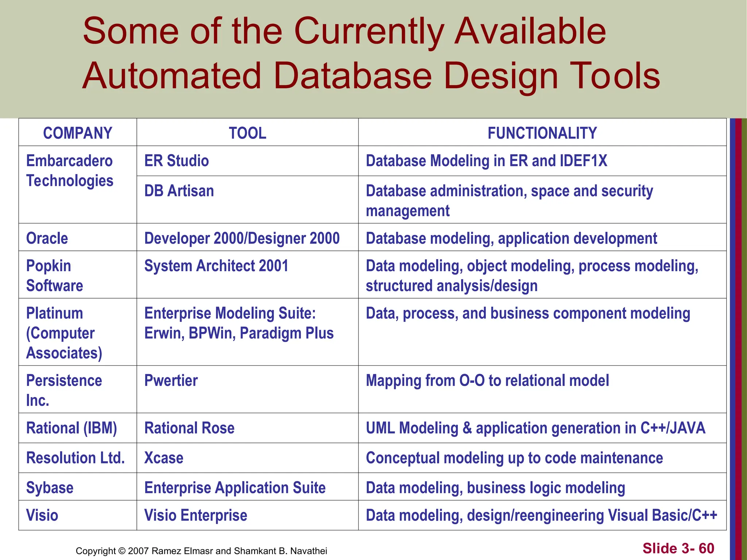
Task: Click 'Data modeling, object modeling, process modeling' cell
Action: pyautogui.click(x=542, y=275)
